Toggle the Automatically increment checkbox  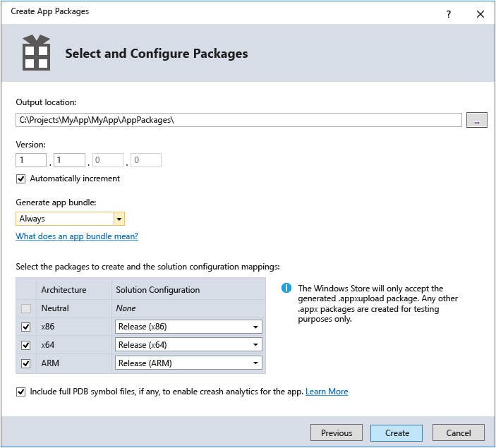21,178
